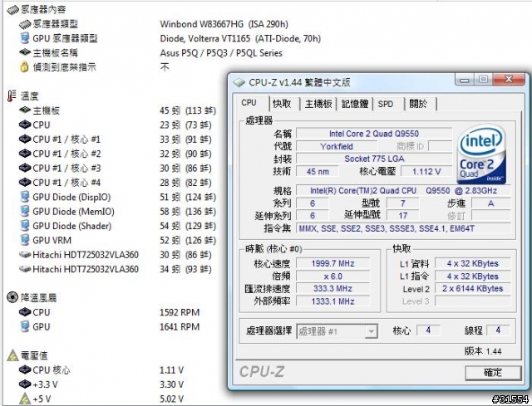Open the 記憶體 memory tab
This screenshot has width=532, height=406.
click(355, 104)
